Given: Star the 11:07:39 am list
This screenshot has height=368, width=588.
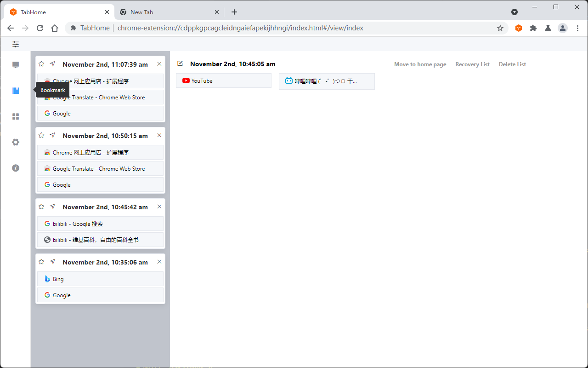Looking at the screenshot, I should pyautogui.click(x=41, y=64).
